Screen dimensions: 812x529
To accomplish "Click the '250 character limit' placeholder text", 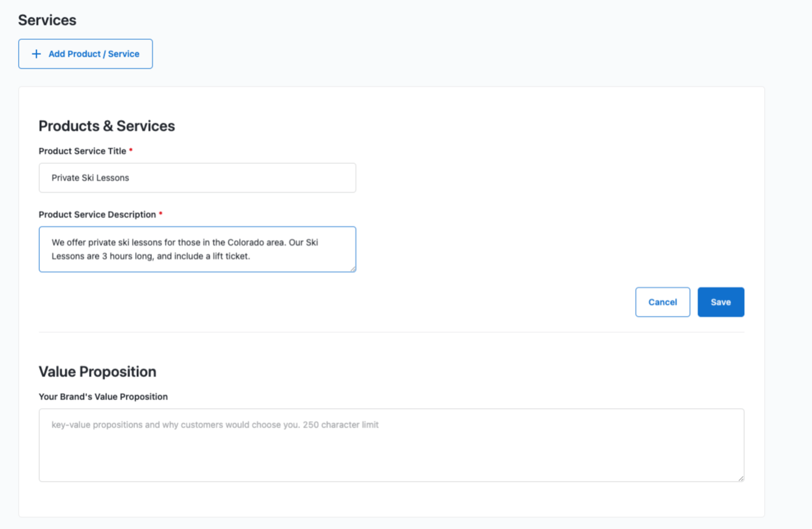I will [341, 425].
